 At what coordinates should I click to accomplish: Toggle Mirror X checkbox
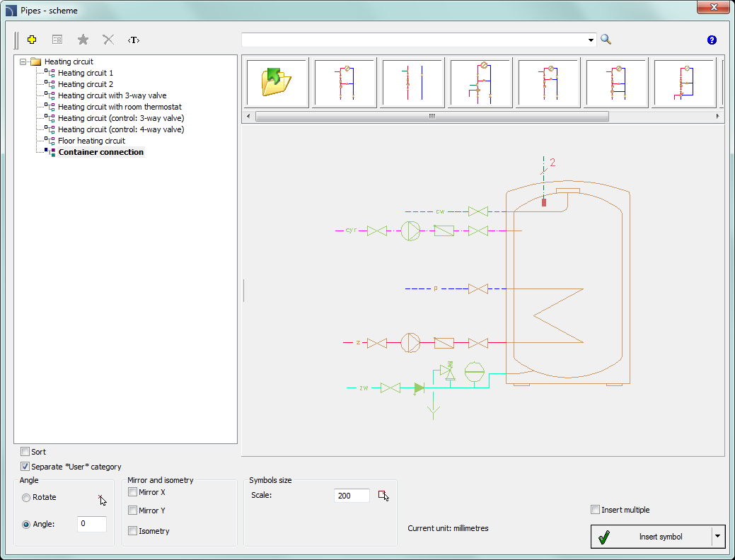pyautogui.click(x=133, y=492)
